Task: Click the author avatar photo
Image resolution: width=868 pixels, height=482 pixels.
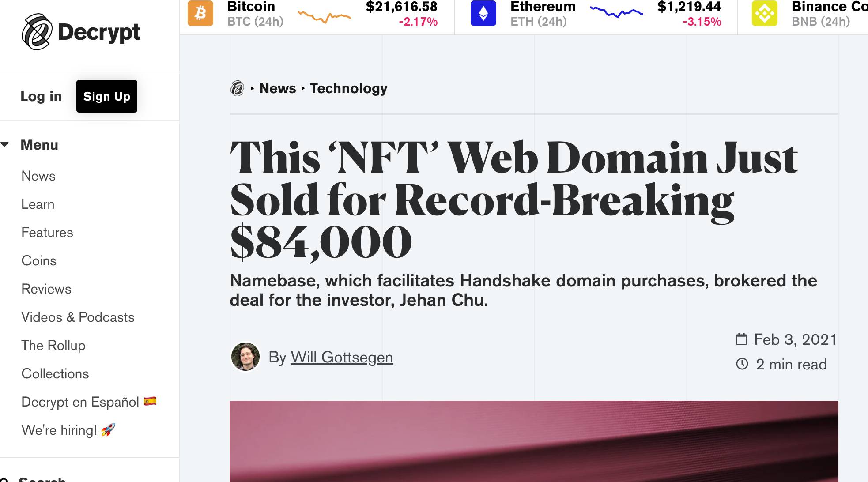Action: 245,357
